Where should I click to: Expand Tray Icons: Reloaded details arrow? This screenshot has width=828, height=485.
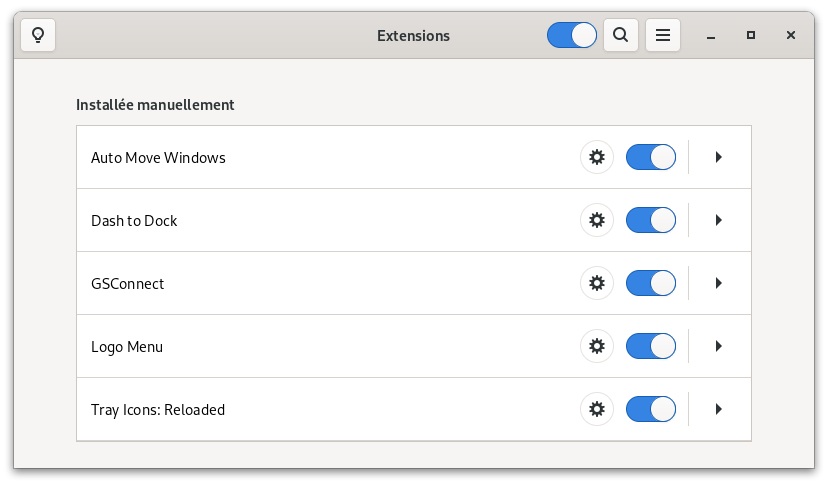(718, 409)
